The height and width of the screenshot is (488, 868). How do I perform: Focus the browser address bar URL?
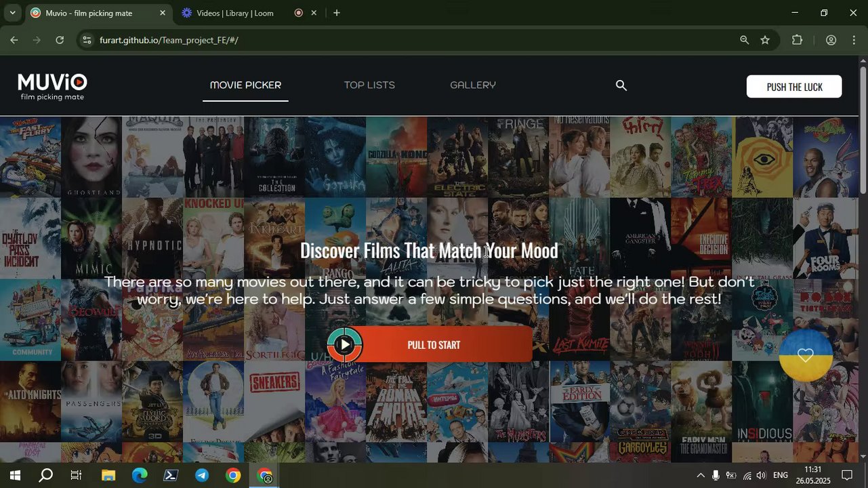pos(169,40)
